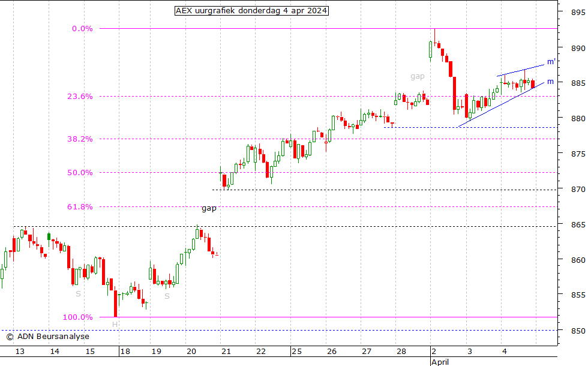Click the left grey 'S' shoulder marker
The height and width of the screenshot is (366, 588).
78,294
